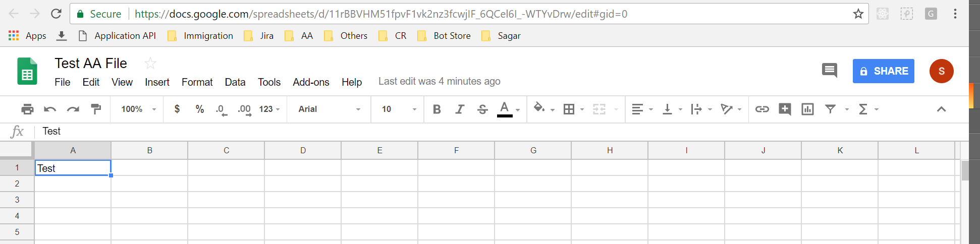Toggle italic text formatting
The image size is (980, 244).
460,109
